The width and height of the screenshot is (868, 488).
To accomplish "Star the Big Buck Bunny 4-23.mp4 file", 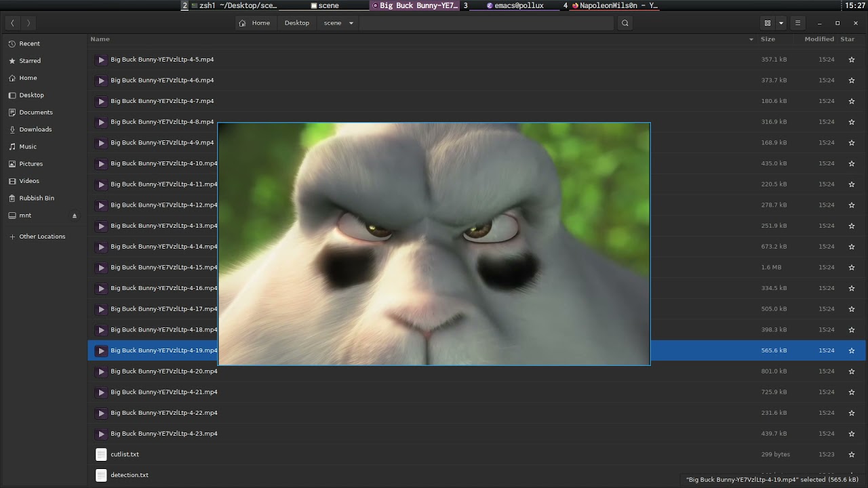I will pos(852,434).
